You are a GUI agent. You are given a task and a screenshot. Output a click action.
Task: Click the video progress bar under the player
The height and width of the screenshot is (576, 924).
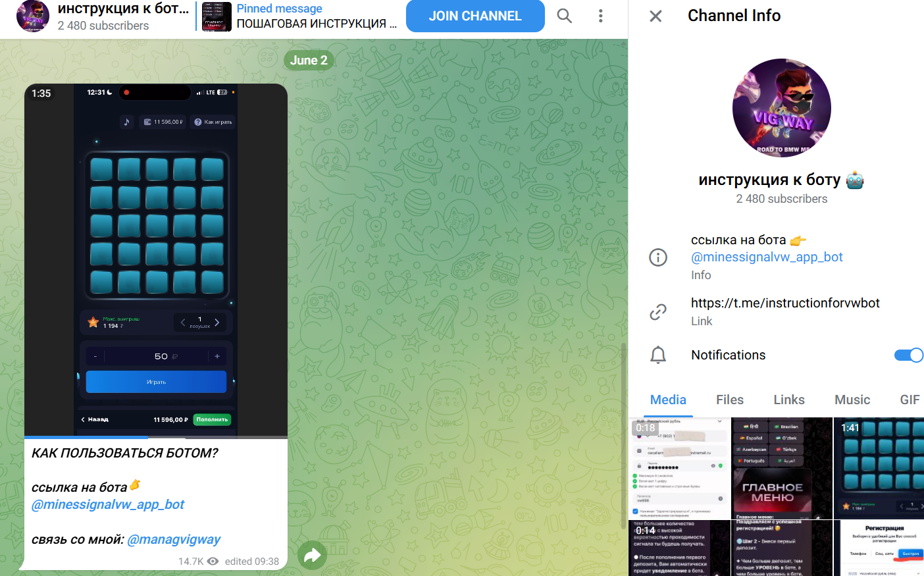coord(156,437)
